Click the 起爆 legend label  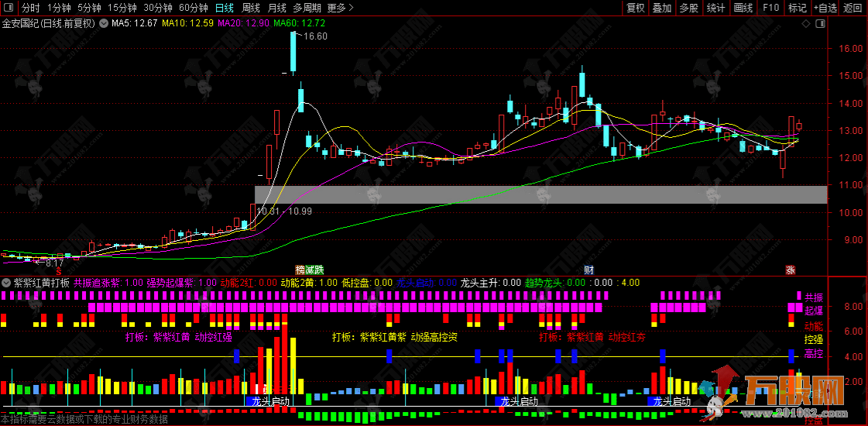(814, 311)
